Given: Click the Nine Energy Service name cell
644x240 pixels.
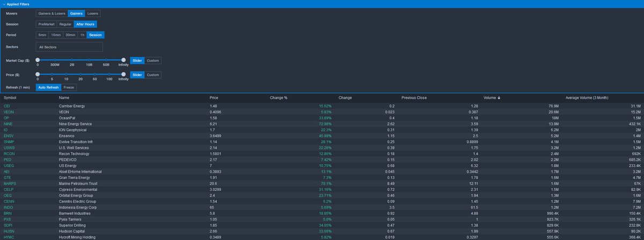Looking at the screenshot, I should [76, 124].
